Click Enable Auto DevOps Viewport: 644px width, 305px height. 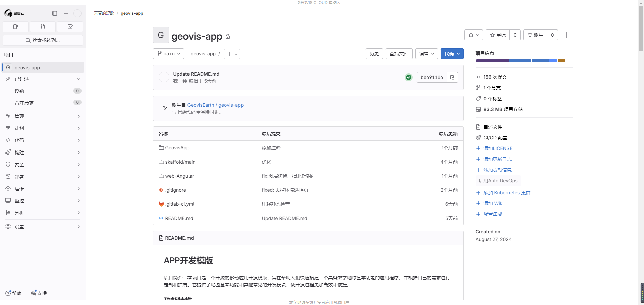[x=498, y=181]
